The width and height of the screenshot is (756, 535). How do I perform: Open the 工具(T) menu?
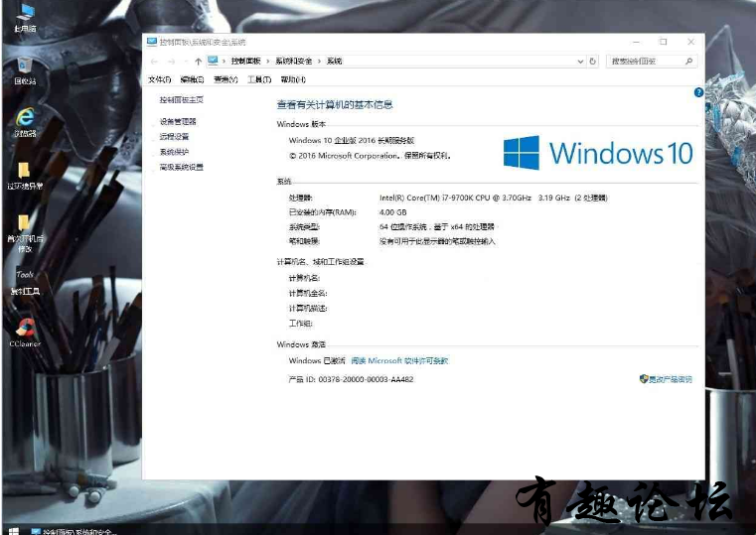(x=259, y=79)
